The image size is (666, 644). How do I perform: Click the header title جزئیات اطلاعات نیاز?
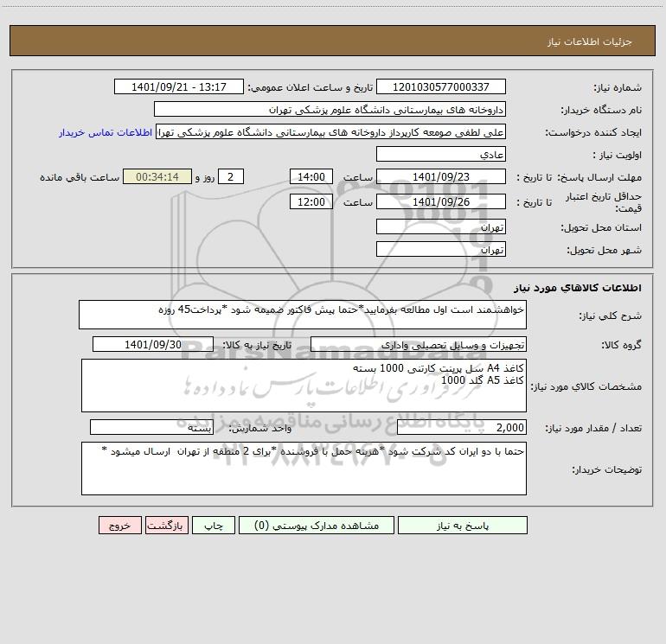tap(589, 41)
